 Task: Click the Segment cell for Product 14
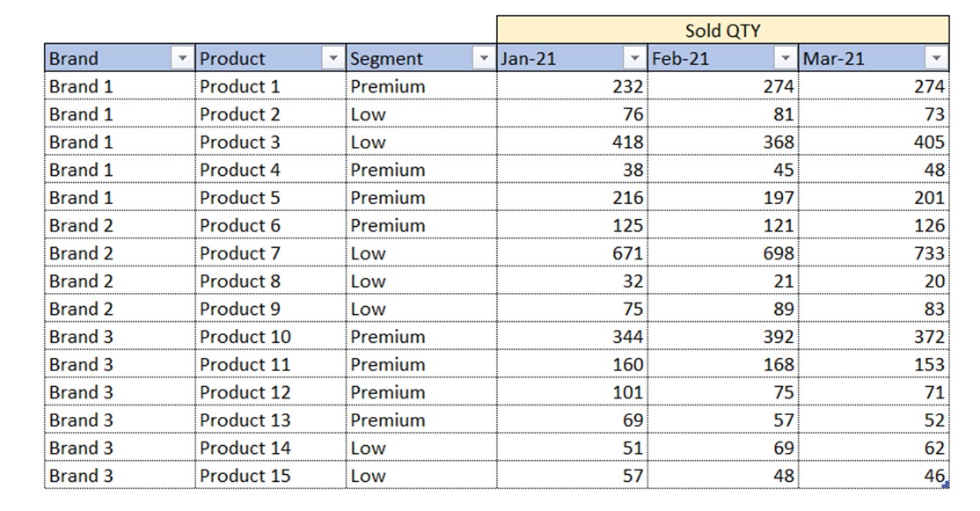(x=421, y=448)
